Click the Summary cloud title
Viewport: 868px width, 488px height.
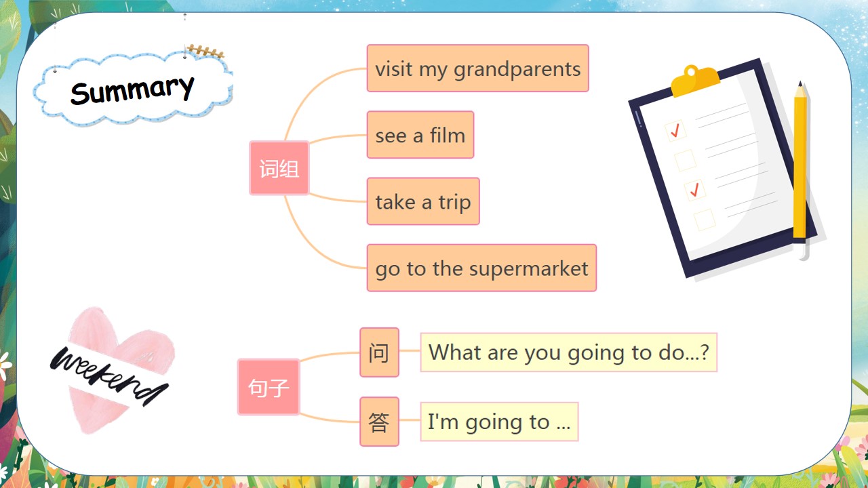tap(132, 90)
